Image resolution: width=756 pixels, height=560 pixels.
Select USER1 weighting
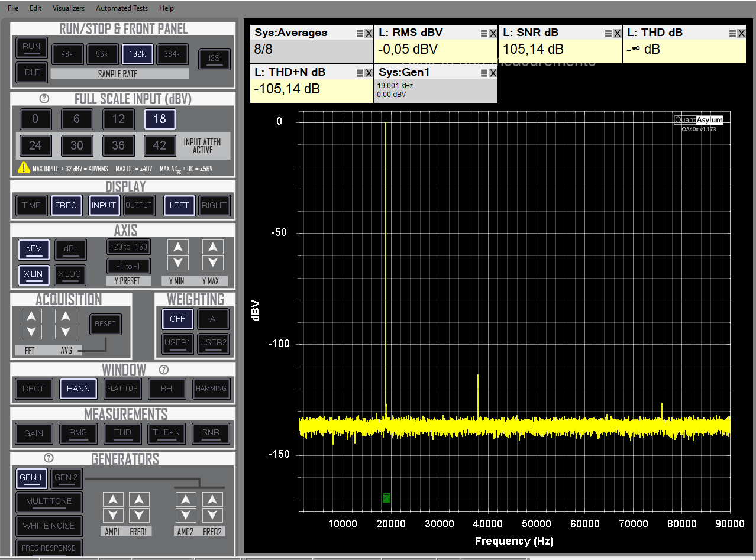tap(178, 344)
